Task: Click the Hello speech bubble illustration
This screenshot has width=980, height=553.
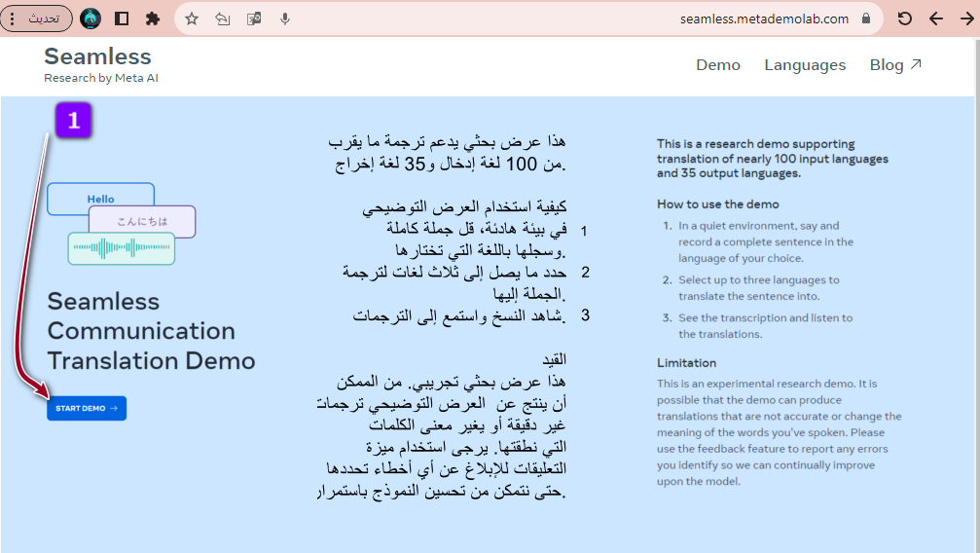Action: coord(100,199)
